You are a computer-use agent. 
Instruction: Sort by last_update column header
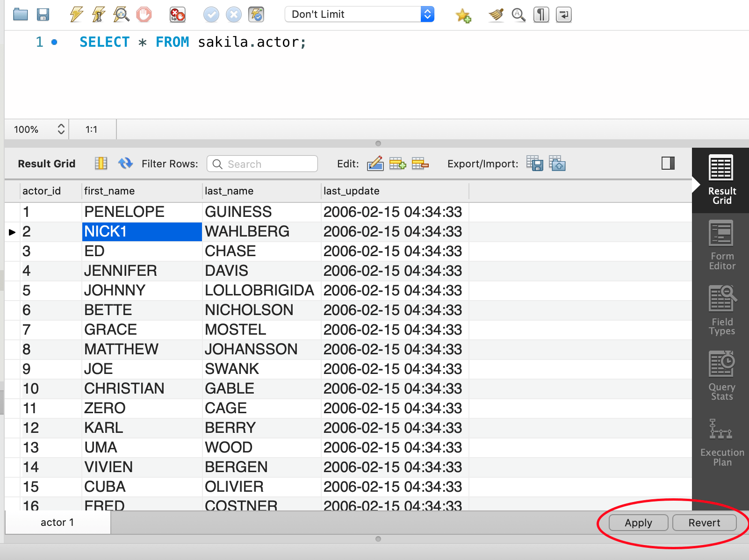pyautogui.click(x=395, y=191)
